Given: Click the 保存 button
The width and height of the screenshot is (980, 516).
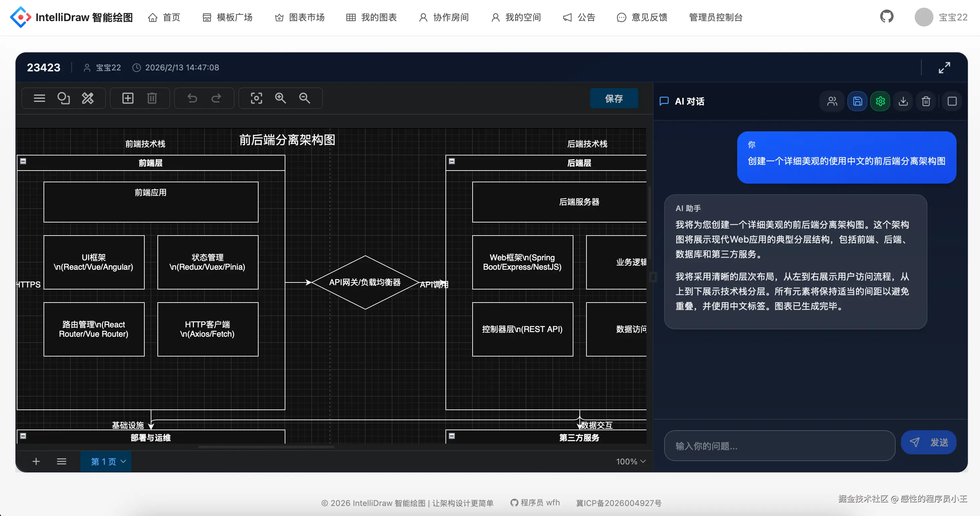Looking at the screenshot, I should pyautogui.click(x=614, y=99).
